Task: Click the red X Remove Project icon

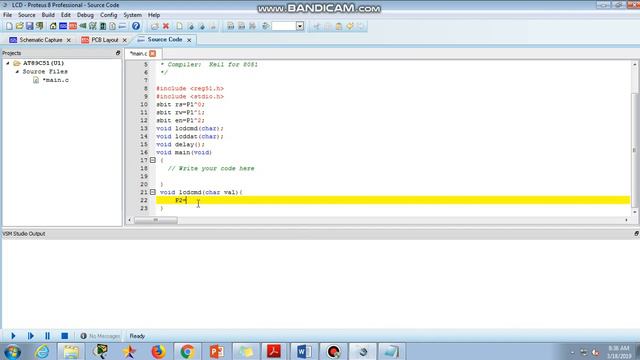Action: click(x=166, y=26)
